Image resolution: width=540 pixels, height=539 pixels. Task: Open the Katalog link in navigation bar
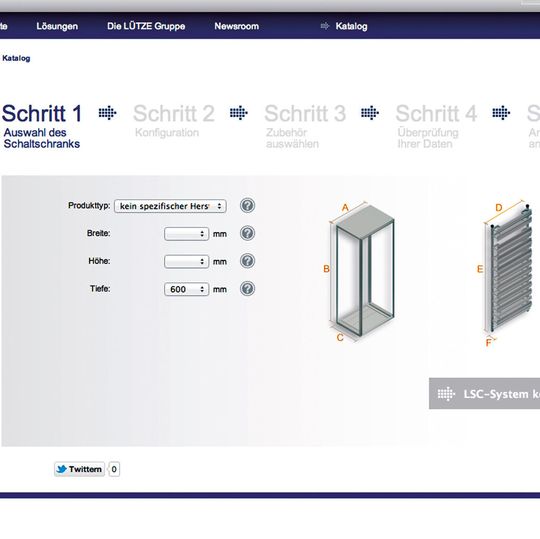click(x=351, y=26)
